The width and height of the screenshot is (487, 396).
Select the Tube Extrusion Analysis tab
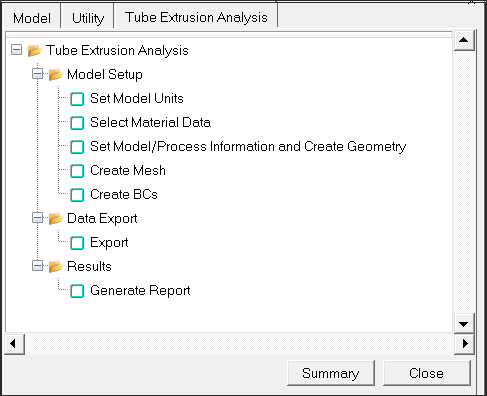pos(196,17)
